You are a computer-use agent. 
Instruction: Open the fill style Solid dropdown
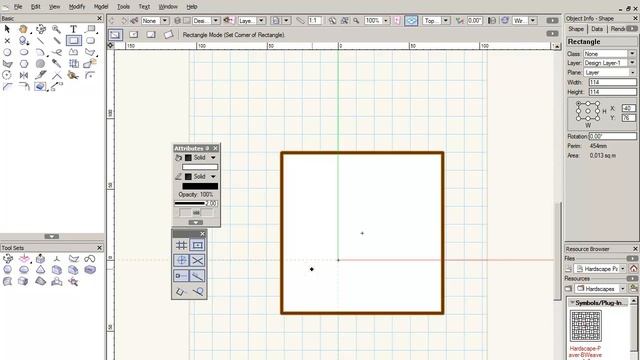213,158
